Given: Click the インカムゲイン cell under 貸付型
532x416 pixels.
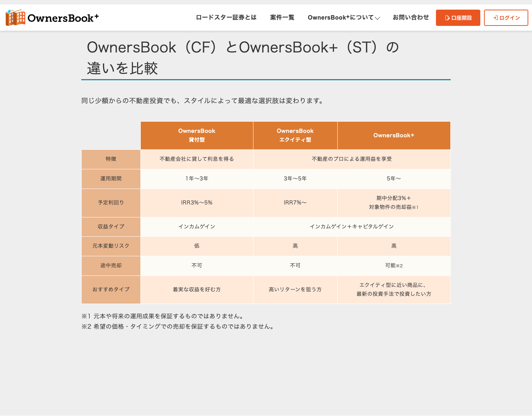Looking at the screenshot, I should (x=197, y=227).
